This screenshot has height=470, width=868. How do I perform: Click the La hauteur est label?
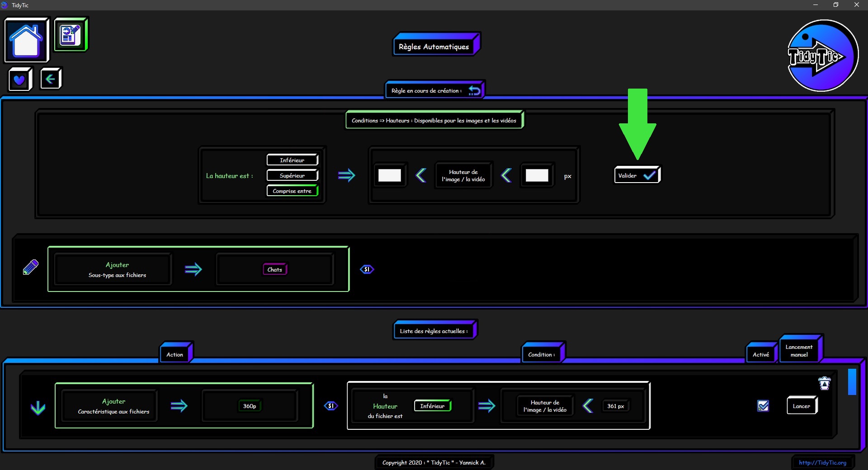230,176
